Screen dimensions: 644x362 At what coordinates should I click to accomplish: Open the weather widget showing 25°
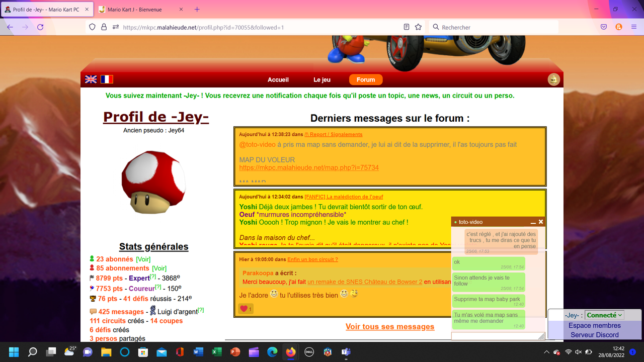point(69,351)
